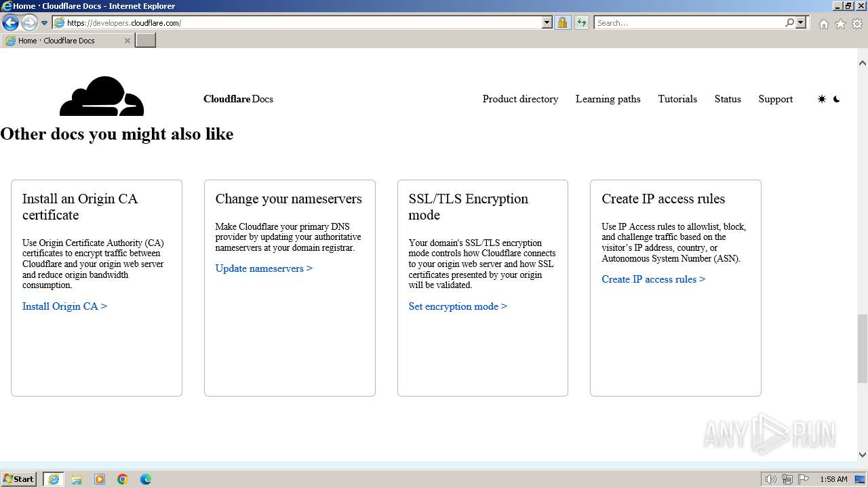The height and width of the screenshot is (488, 868).
Task: Click 'Install an Origin CA certificate' card heading
Action: (x=80, y=207)
